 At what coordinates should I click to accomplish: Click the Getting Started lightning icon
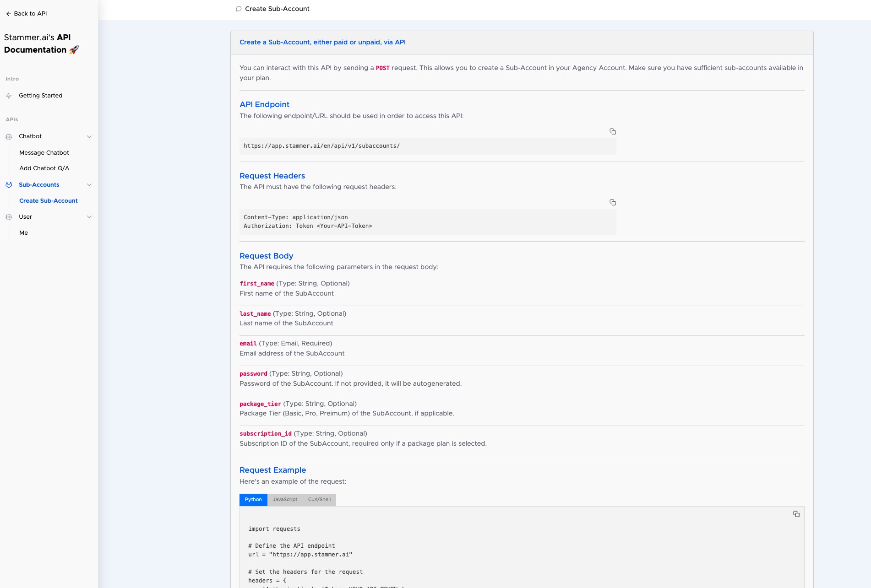coord(9,96)
